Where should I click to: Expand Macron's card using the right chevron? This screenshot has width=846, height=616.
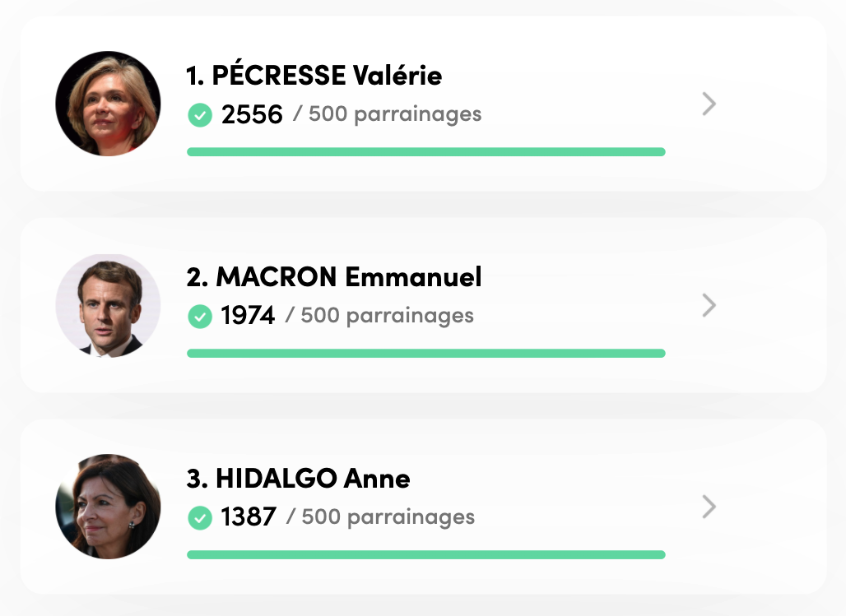click(x=709, y=305)
